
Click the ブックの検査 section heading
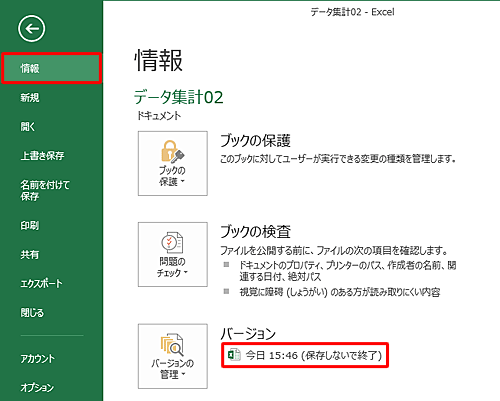pos(255,232)
